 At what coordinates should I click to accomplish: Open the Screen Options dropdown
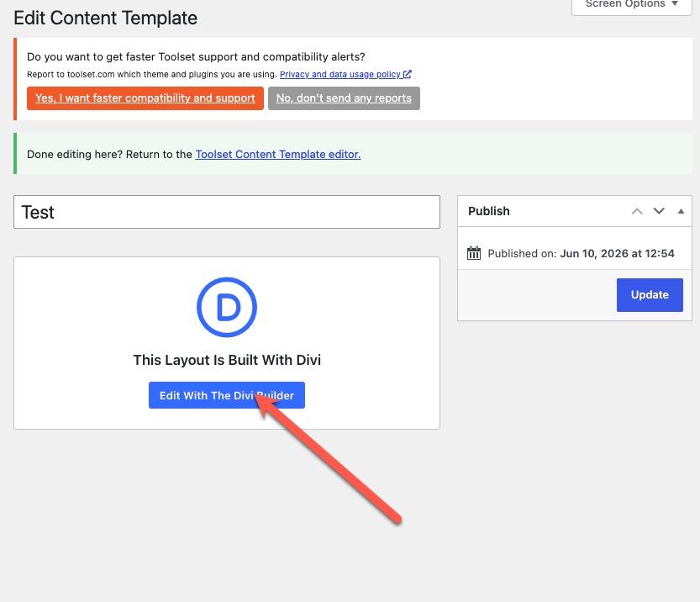(631, 5)
